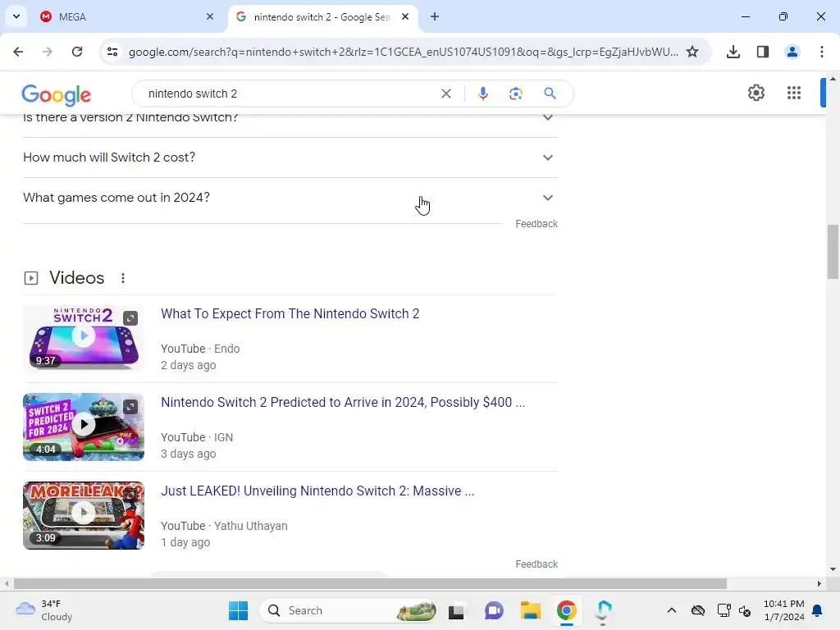
Task: Show hidden tray icons chevron
Action: point(671,610)
